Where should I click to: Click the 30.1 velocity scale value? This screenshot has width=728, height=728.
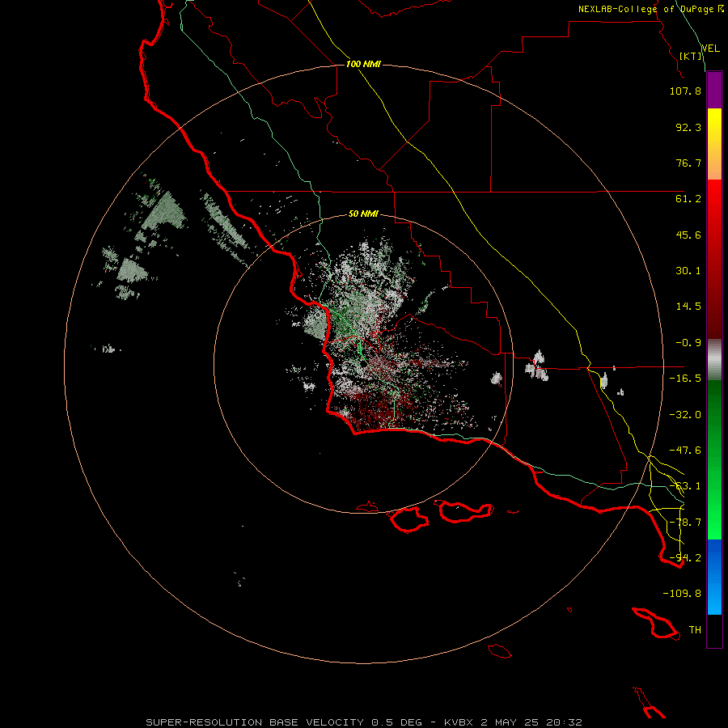[x=688, y=271]
